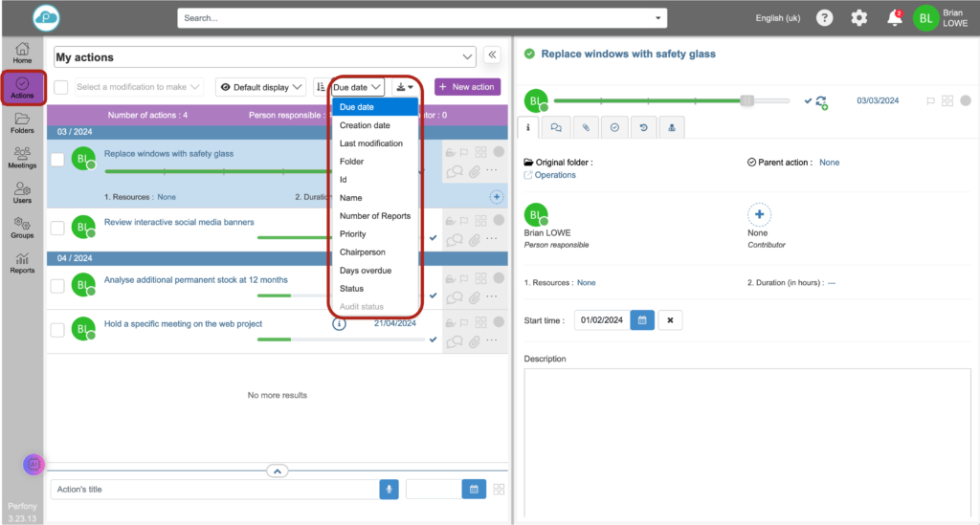Choose 'Creation date' sort option
Screen dimensions: 980x525
point(365,125)
